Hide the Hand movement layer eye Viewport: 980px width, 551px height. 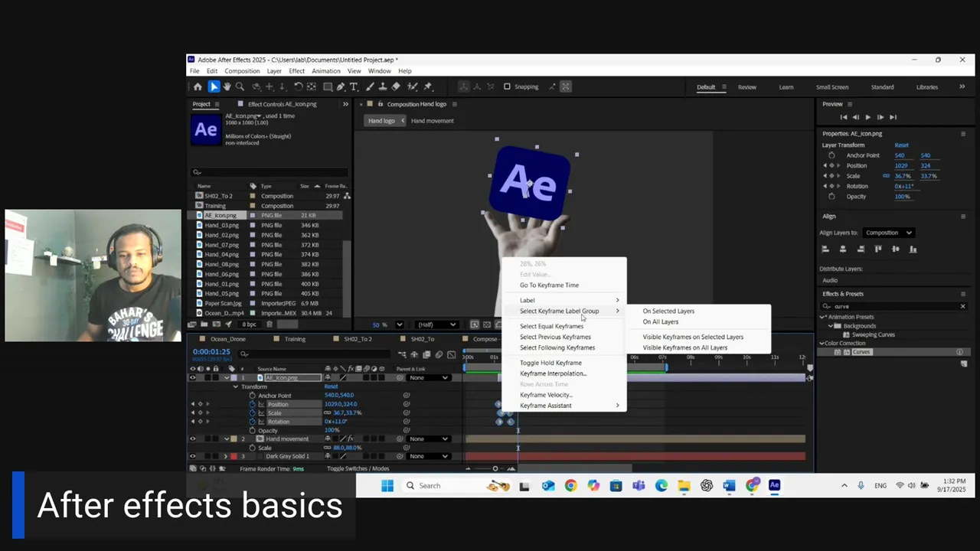click(x=192, y=439)
